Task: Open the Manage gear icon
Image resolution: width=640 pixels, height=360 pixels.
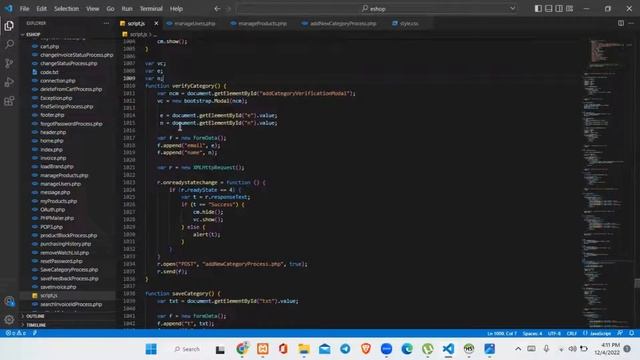Action: coord(9,320)
